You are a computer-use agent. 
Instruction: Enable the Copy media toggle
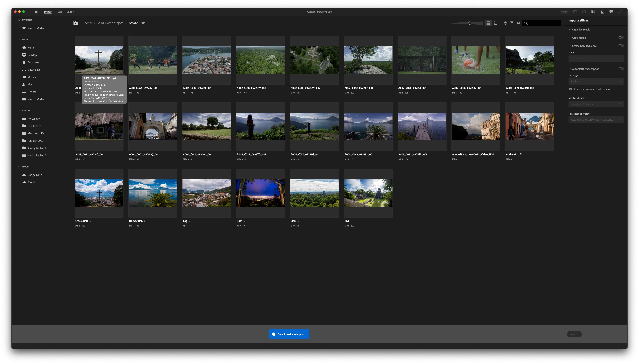[621, 38]
